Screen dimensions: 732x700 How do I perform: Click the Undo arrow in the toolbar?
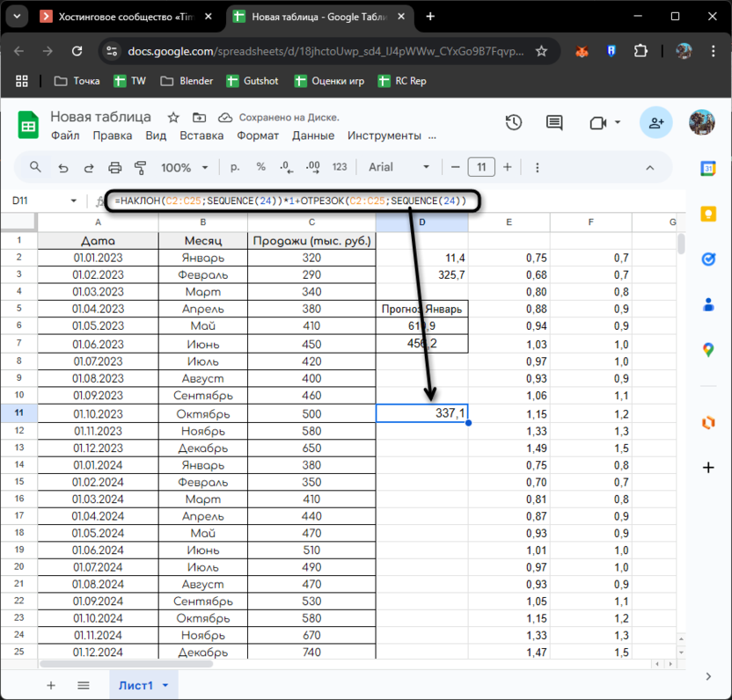point(62,167)
